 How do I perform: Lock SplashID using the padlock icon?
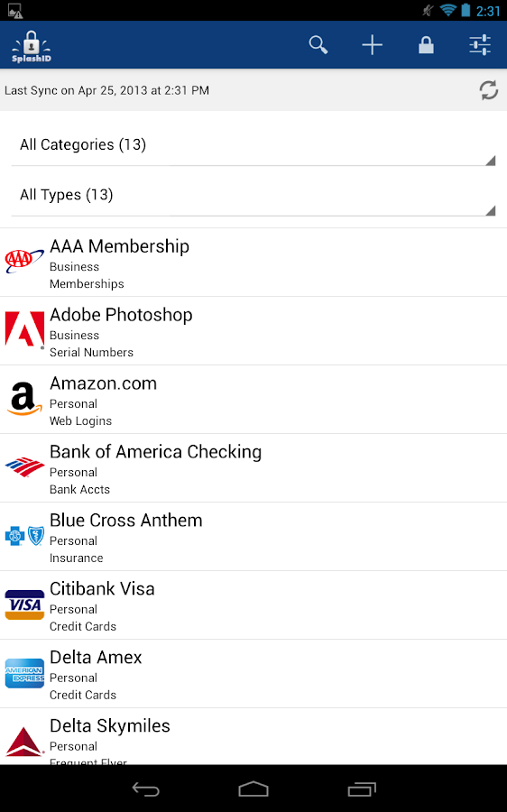426,45
